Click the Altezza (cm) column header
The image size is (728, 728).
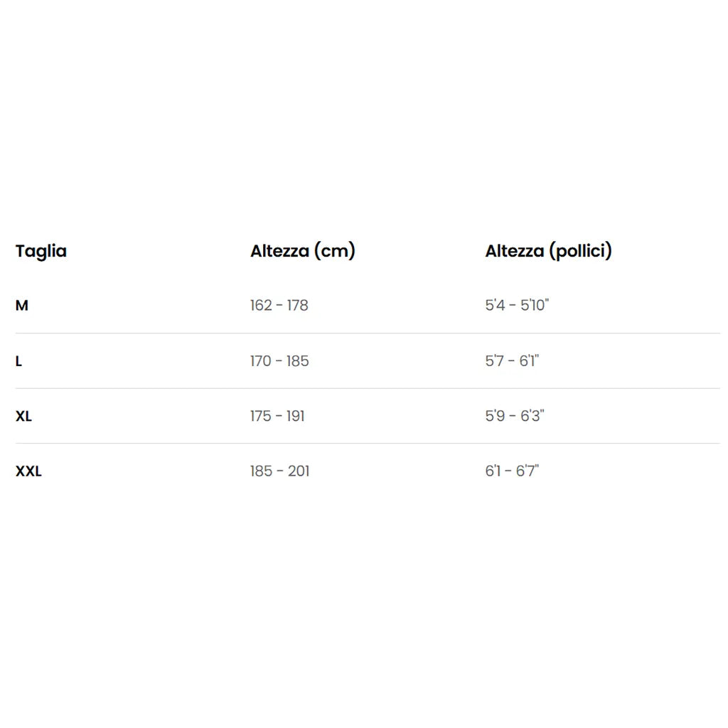[x=302, y=251]
